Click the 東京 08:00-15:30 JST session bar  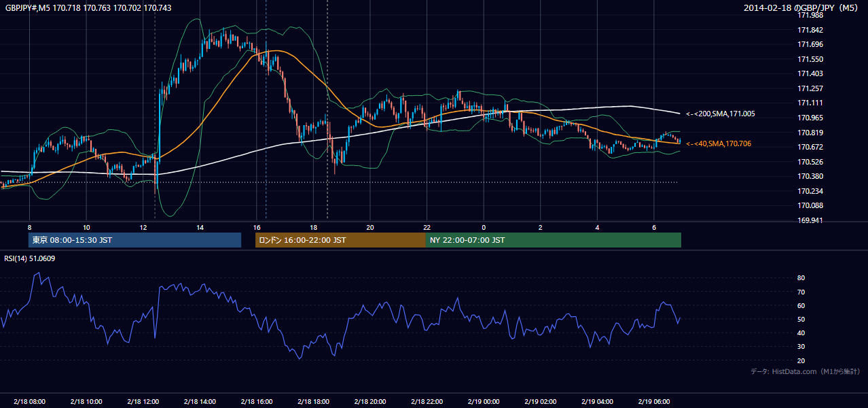(134, 240)
